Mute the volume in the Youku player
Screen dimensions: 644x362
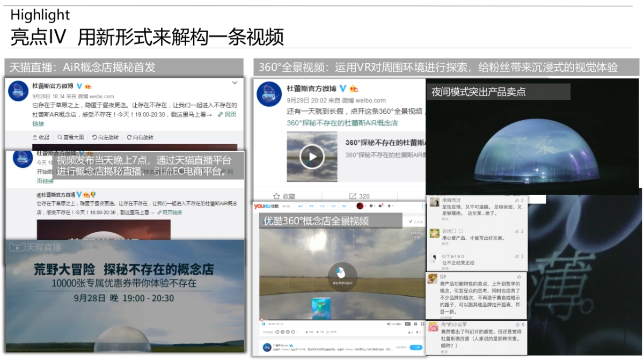tap(389, 323)
